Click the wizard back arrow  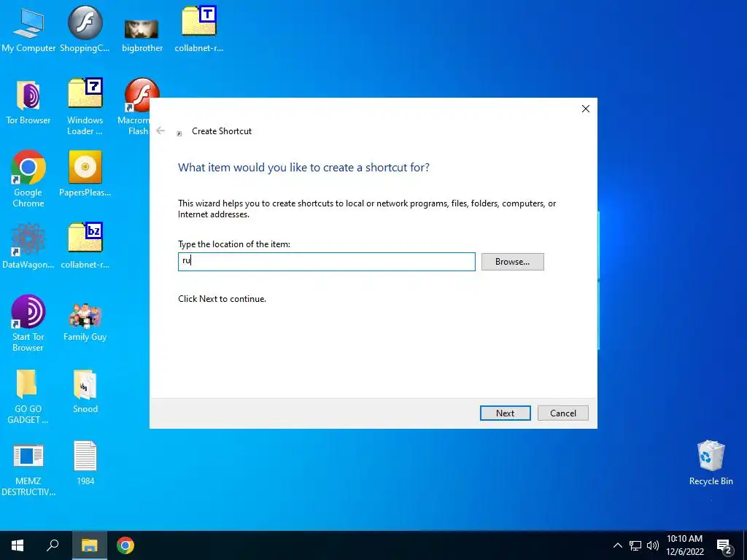[x=160, y=131]
